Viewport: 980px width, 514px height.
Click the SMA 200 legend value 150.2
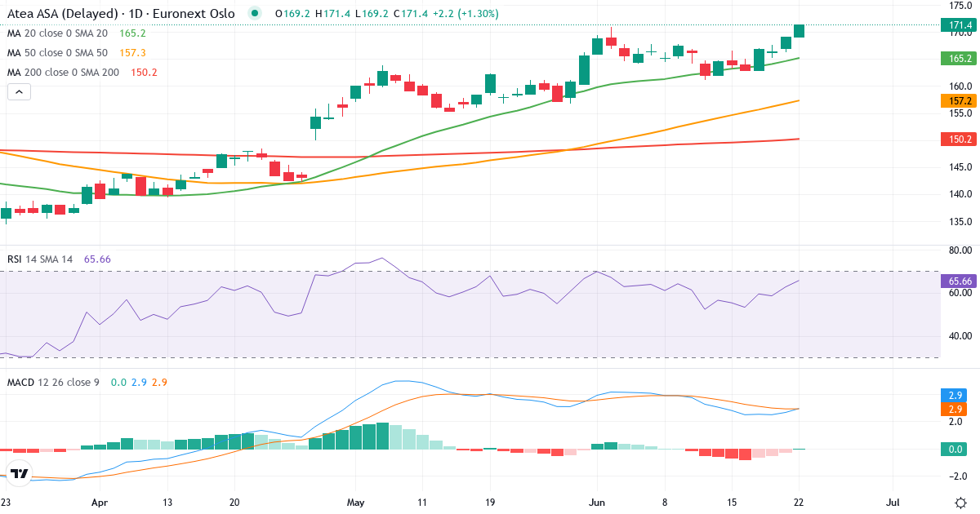click(144, 72)
